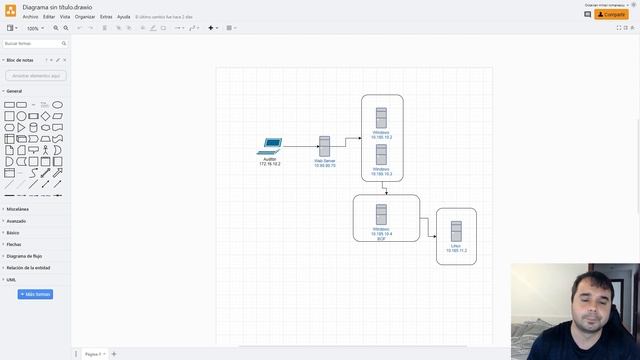Screen dimensions: 640x360
Task: Select the diamond shape in General
Action: 45,116
